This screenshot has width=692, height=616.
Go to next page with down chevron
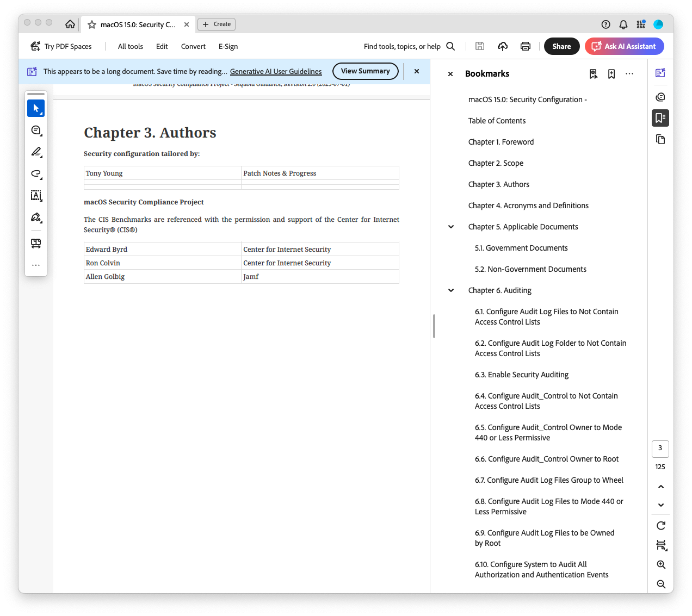click(660, 505)
